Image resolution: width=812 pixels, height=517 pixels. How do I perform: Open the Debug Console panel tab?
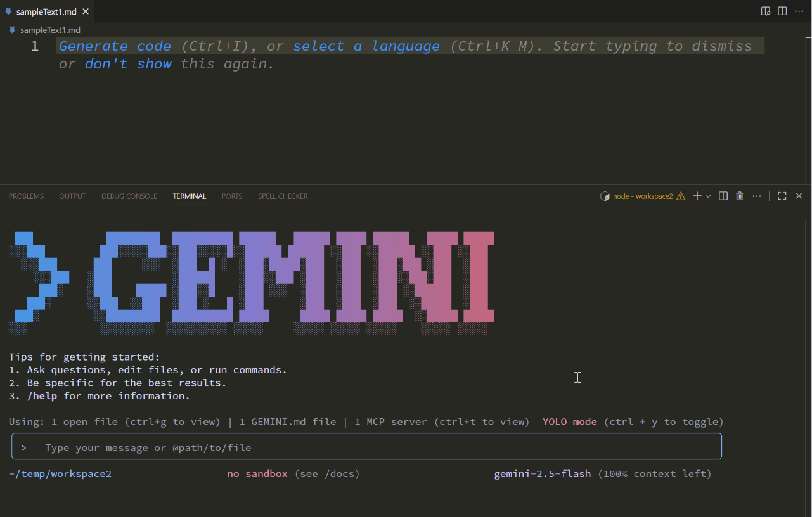(129, 196)
